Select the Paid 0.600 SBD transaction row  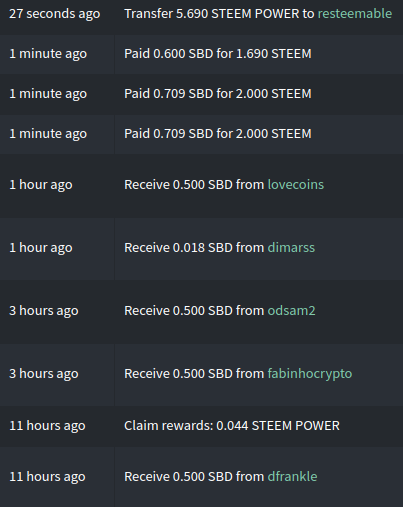(201, 54)
